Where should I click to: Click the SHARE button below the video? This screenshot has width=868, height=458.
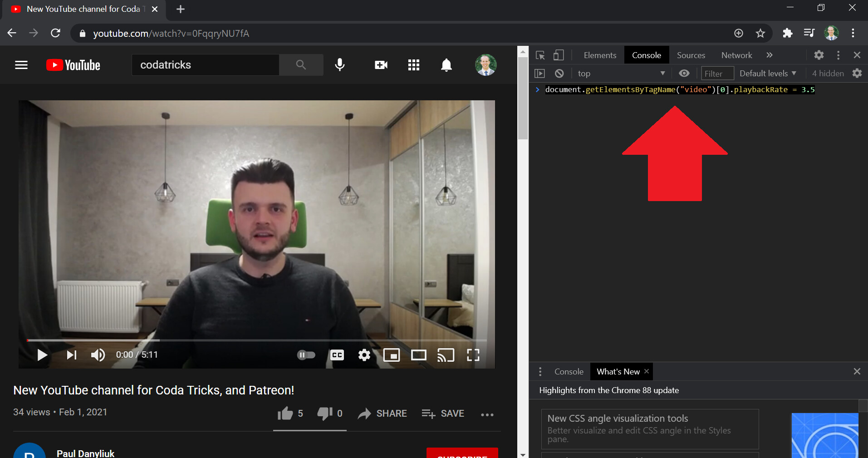click(x=382, y=413)
